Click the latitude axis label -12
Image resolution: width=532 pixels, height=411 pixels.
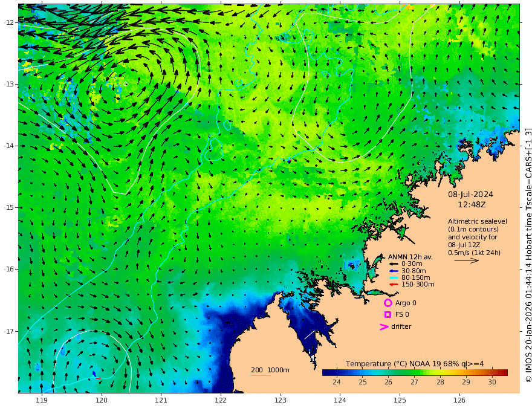(8, 22)
